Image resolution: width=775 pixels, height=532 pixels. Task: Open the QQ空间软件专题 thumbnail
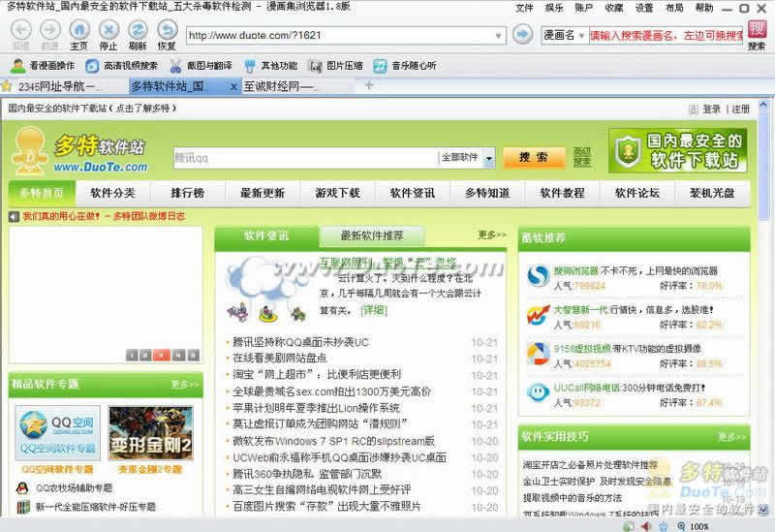pos(57,433)
